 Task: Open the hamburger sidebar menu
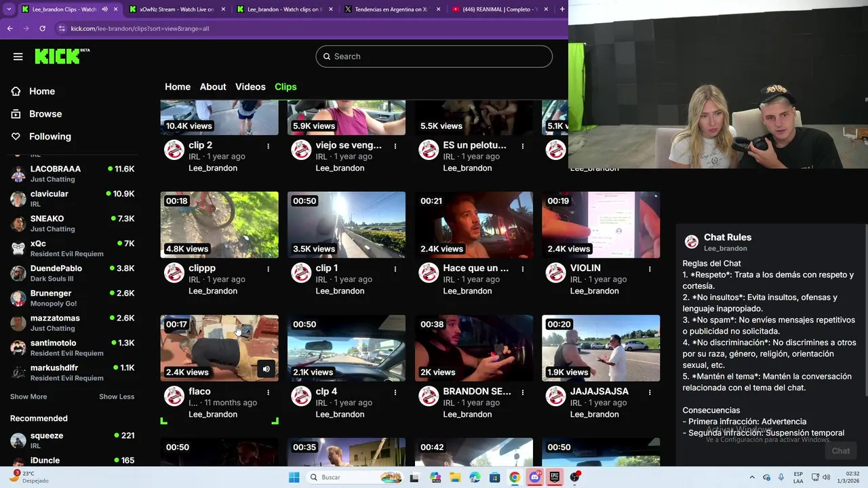pos(18,56)
